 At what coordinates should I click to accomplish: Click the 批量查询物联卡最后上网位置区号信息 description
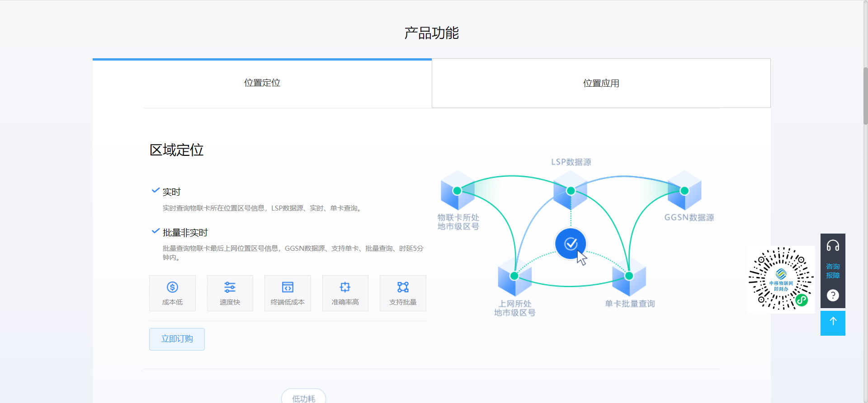click(x=293, y=253)
